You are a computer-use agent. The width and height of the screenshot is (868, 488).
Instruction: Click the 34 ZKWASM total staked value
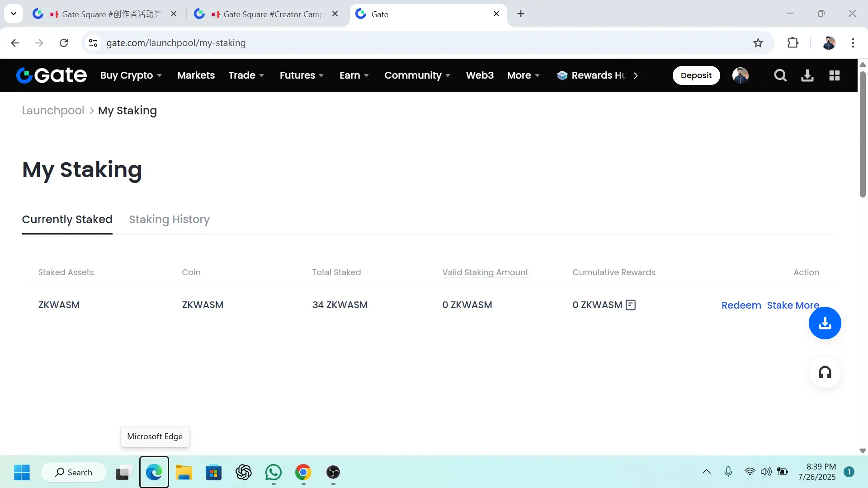[x=340, y=305]
